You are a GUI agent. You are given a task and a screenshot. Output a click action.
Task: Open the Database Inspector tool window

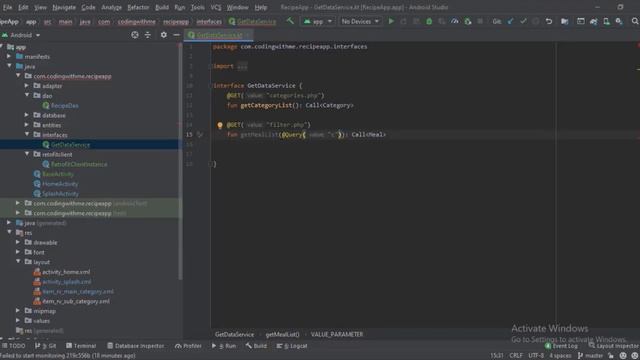[x=135, y=346]
